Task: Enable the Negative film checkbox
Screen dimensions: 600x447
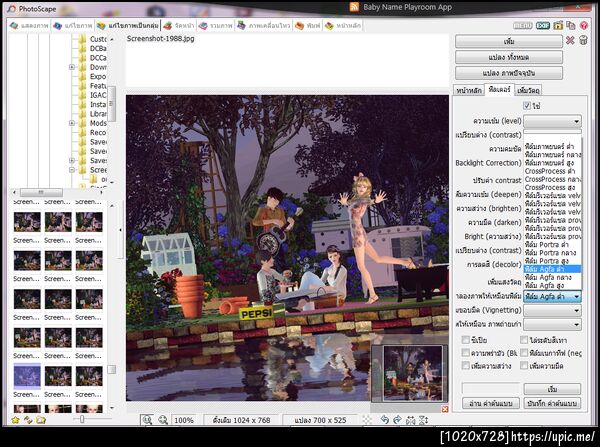Action: [x=524, y=352]
